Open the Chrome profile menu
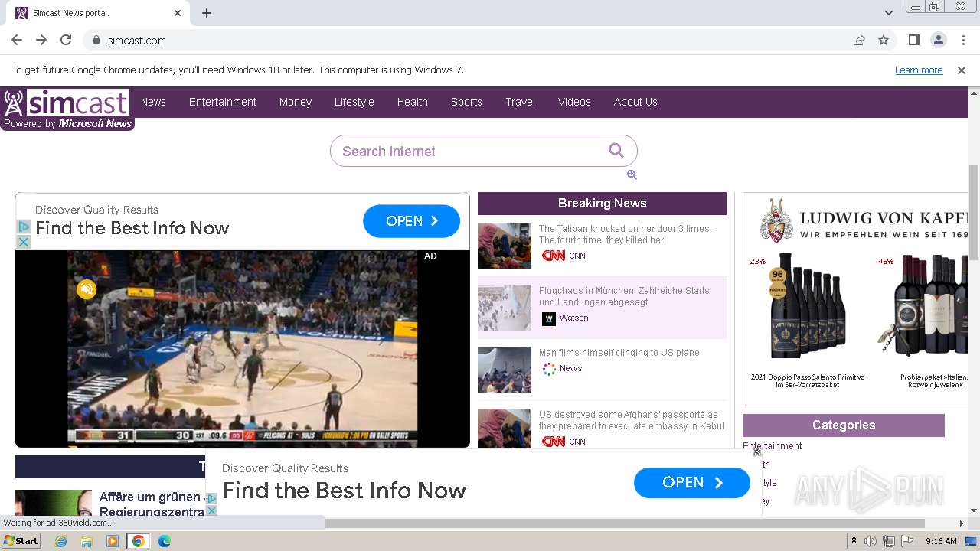This screenshot has width=980, height=551. pos(939,40)
